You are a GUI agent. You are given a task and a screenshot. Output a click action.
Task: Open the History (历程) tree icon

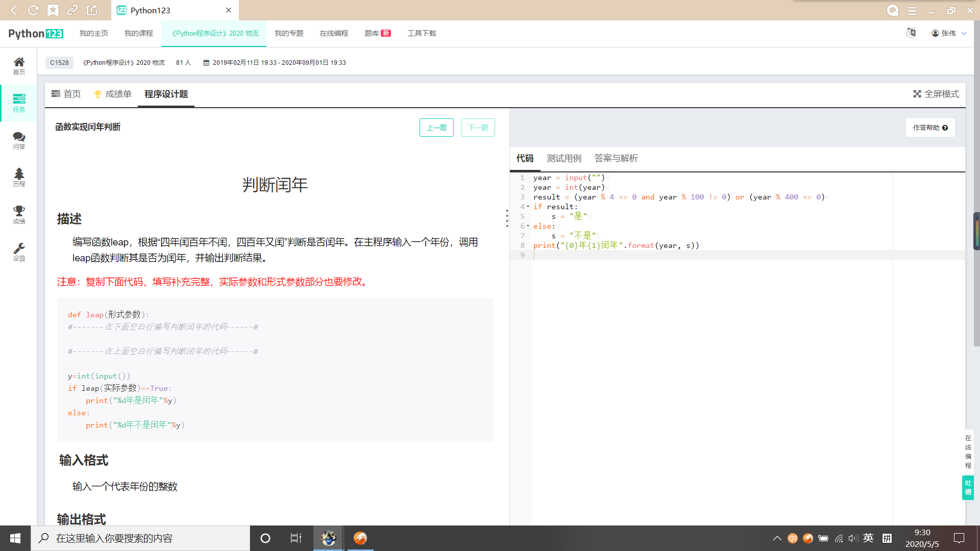[19, 177]
